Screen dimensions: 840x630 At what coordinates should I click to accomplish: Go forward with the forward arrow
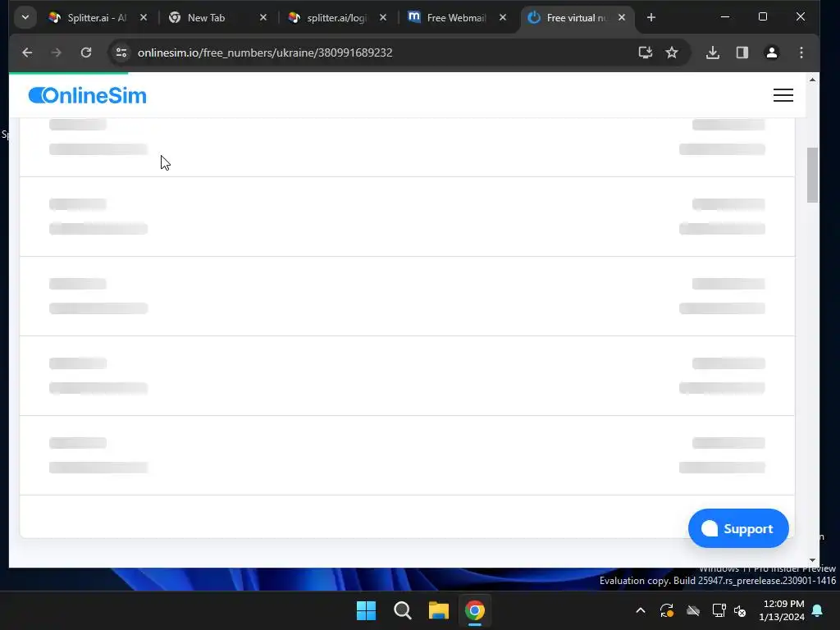coord(57,52)
